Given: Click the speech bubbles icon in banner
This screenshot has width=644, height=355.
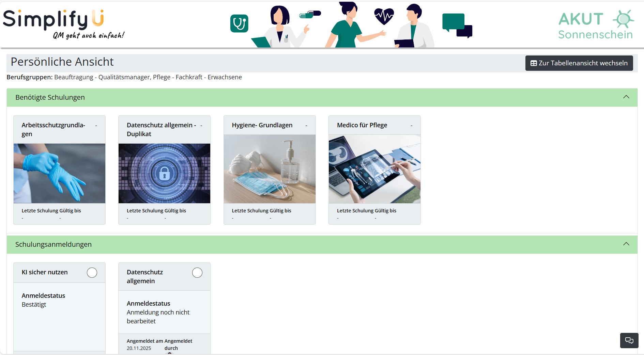Looking at the screenshot, I should pyautogui.click(x=457, y=26).
